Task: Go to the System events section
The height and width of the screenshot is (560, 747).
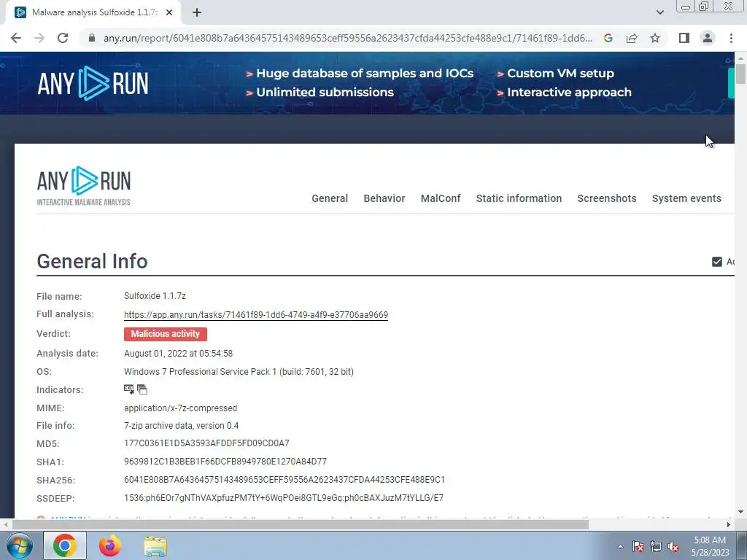Action: [x=686, y=198]
